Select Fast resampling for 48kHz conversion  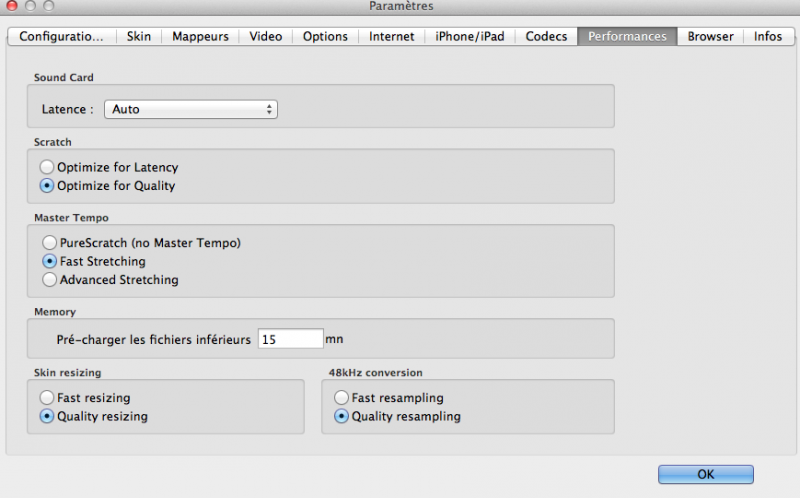click(342, 398)
